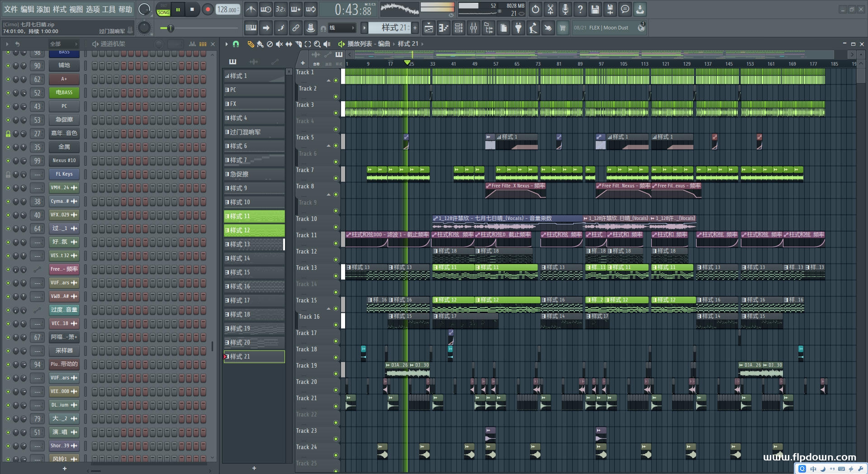Image resolution: width=868 pixels, height=474 pixels.
Task: Toggle the playlist magnet snap icon
Action: click(236, 44)
